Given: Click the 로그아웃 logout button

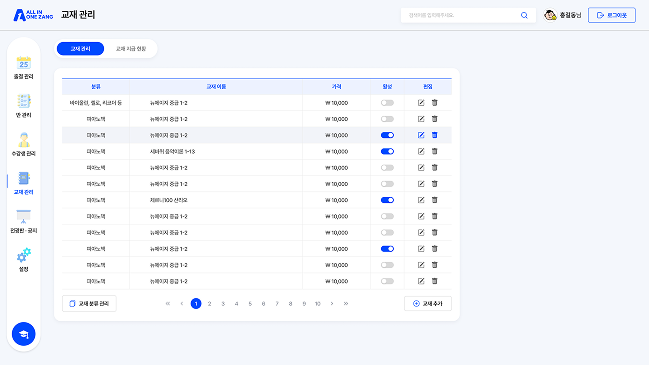Looking at the screenshot, I should click(x=612, y=15).
